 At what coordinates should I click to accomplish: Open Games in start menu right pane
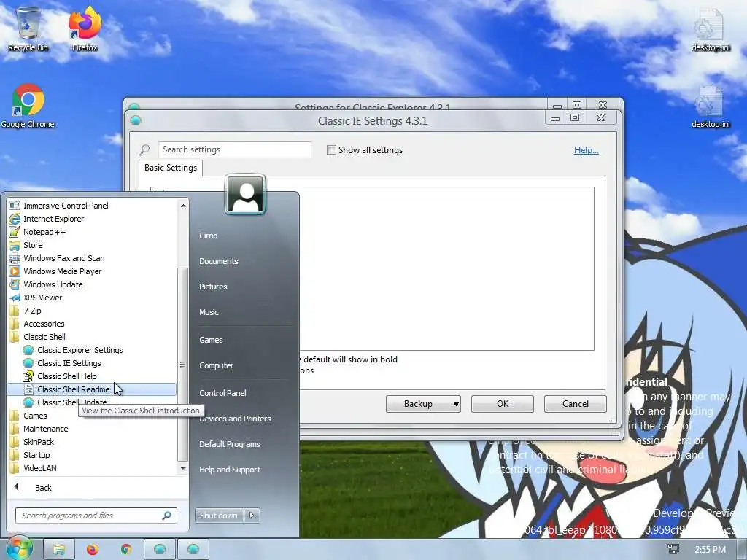pos(211,340)
